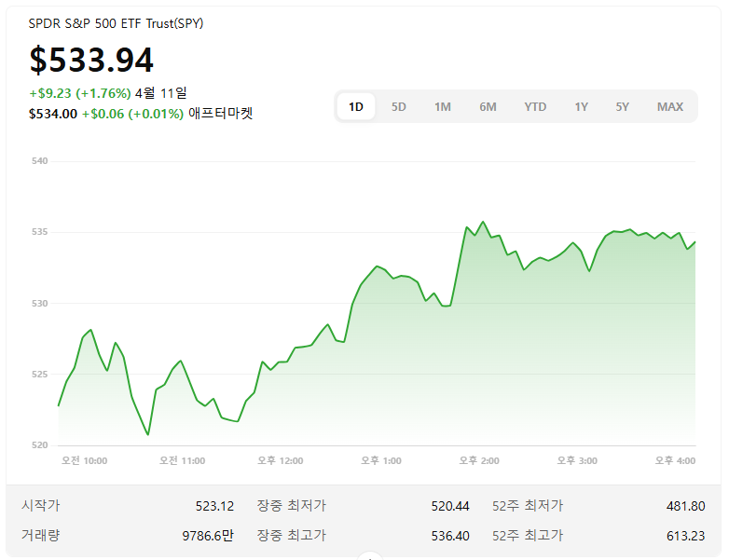
Task: Switch chart to 1Y range
Action: [581, 107]
